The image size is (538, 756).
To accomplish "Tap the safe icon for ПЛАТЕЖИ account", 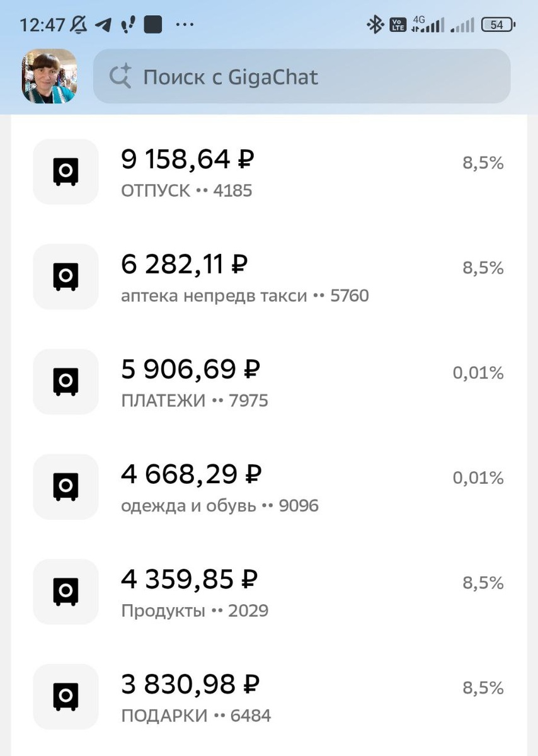I will pyautogui.click(x=66, y=381).
